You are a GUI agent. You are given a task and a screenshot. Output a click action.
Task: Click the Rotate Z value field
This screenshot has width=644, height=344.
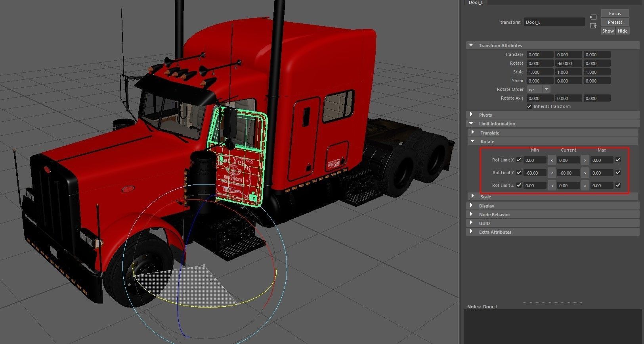[597, 63]
